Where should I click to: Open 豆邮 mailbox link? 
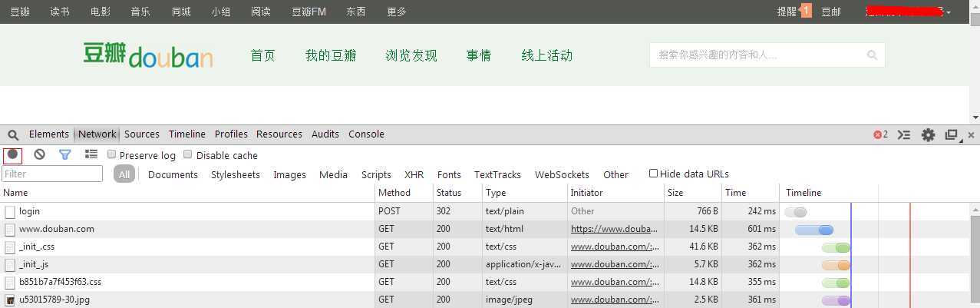pyautogui.click(x=831, y=12)
